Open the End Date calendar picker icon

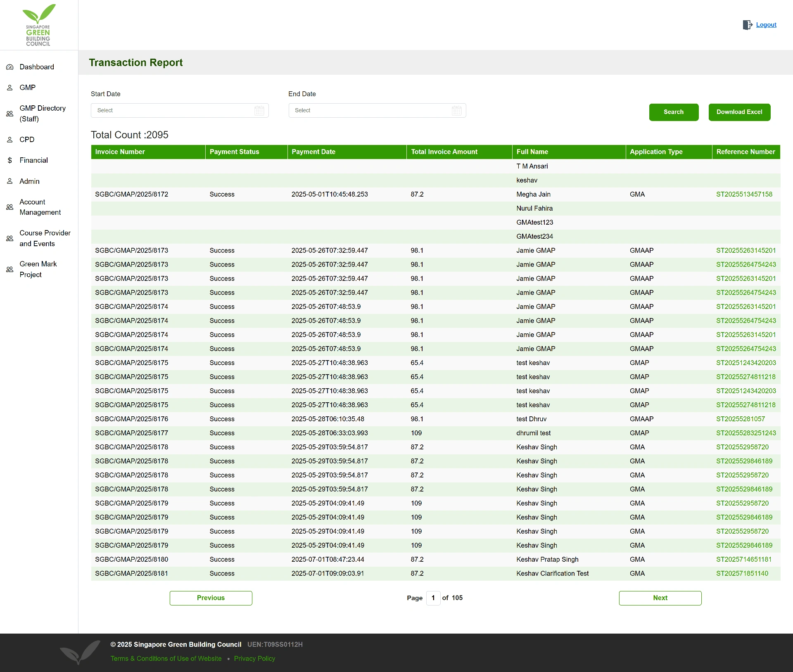(457, 111)
